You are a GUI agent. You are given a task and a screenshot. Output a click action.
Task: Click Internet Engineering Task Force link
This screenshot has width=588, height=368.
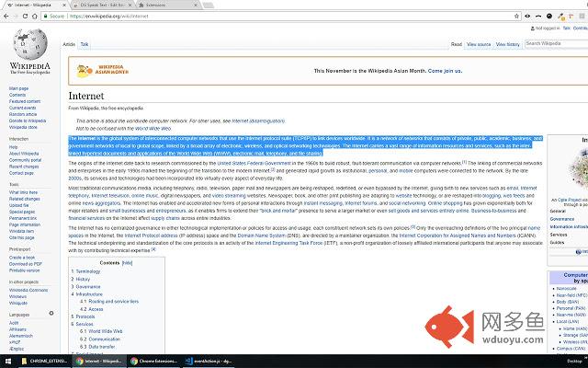[288, 243]
